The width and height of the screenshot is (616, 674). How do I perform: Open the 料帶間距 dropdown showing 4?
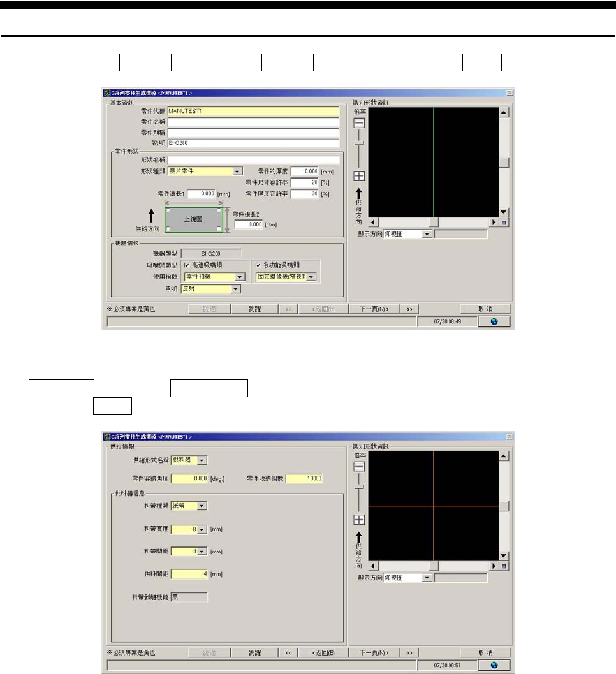coord(202,552)
